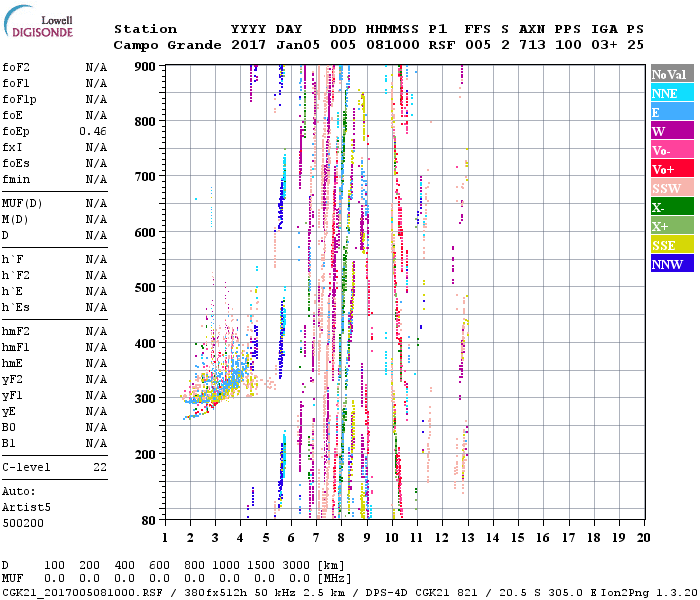Click the hmE parameter label

(x=12, y=363)
